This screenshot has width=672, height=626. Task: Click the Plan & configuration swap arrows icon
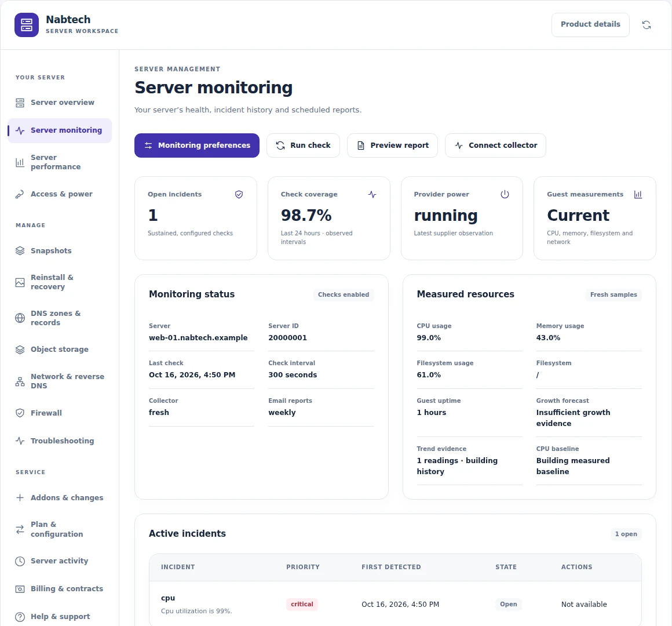20,529
